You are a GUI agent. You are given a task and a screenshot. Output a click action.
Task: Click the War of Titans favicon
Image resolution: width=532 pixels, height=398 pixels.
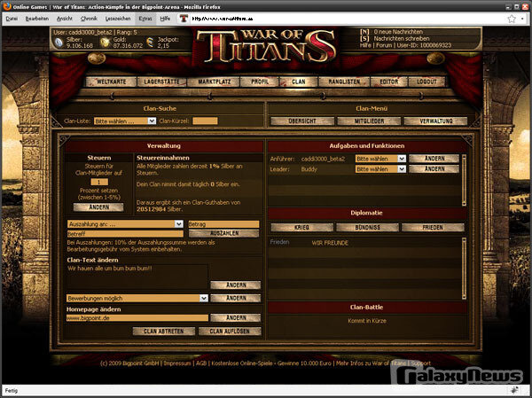point(184,19)
